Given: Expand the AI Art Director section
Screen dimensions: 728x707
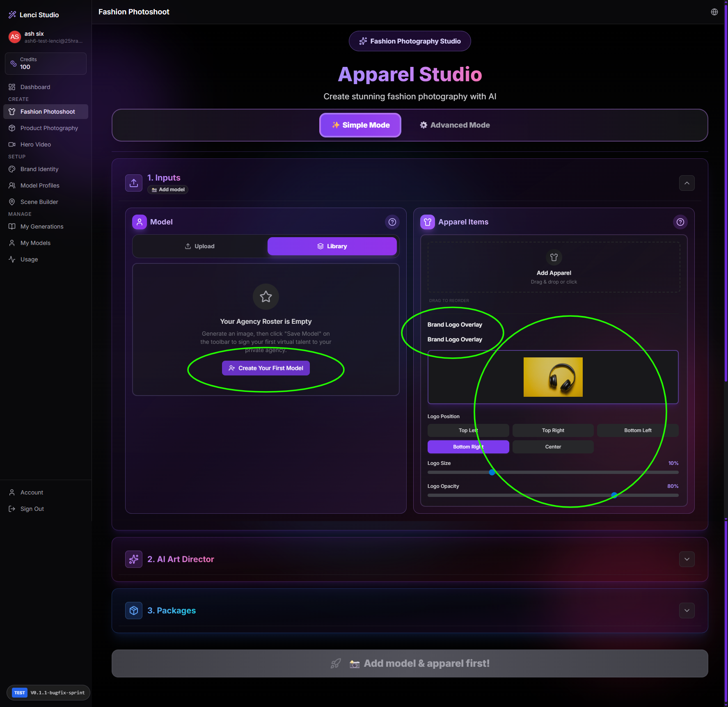Looking at the screenshot, I should pos(687,559).
